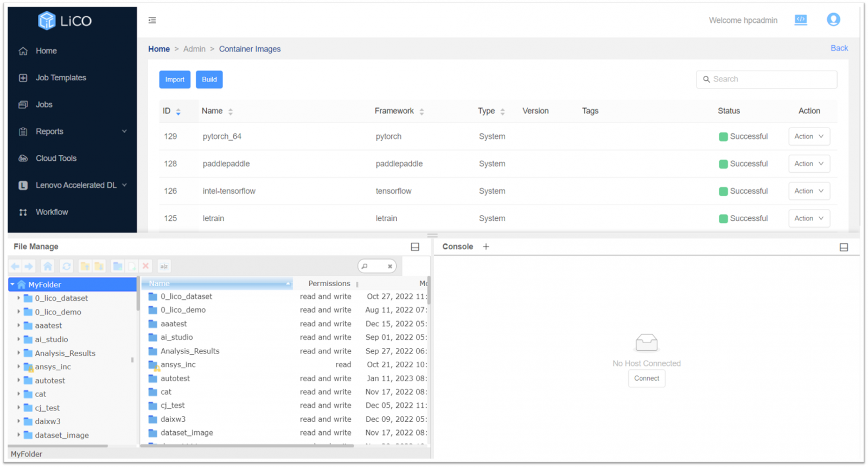Expand the Reports sidebar menu

(124, 131)
